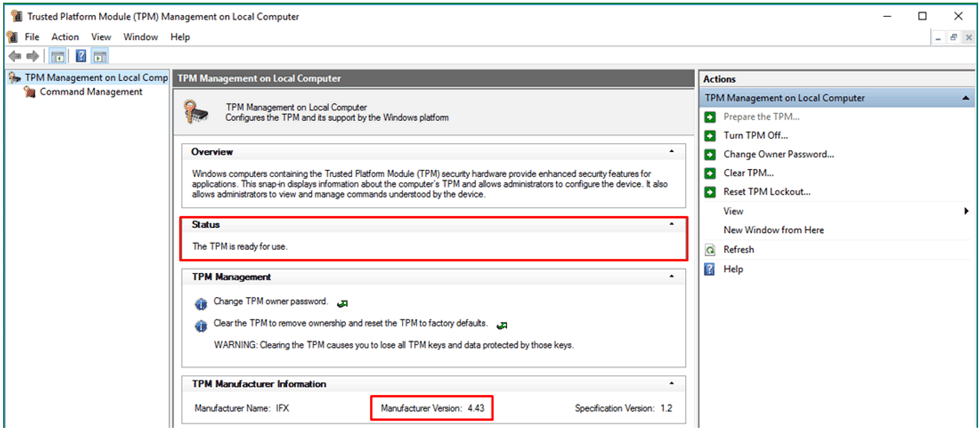Collapse the TPM Management section
The image size is (980, 430).
point(671,276)
